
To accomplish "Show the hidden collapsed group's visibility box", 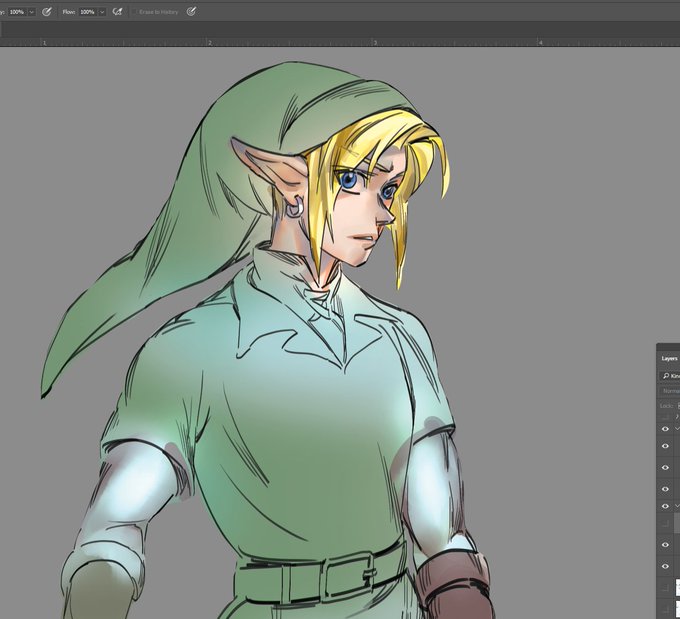I will (x=665, y=416).
